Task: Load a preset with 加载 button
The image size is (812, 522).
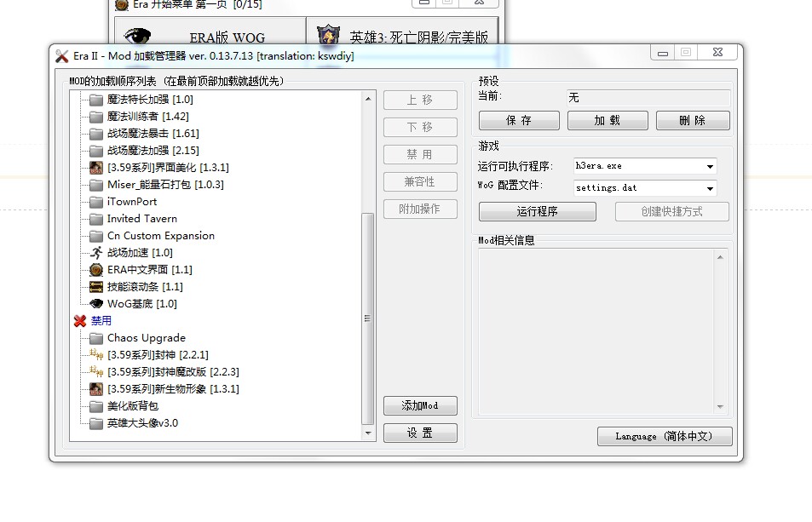Action: tap(608, 121)
